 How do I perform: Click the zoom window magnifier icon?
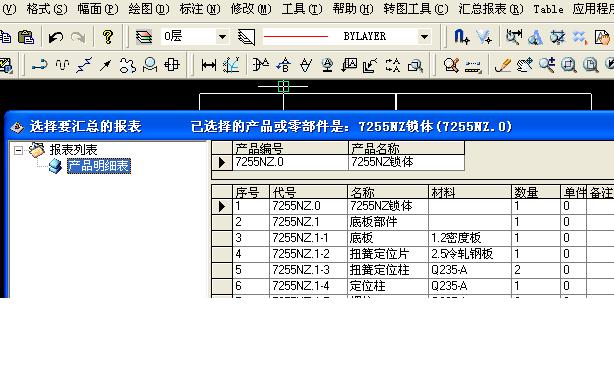(x=568, y=65)
